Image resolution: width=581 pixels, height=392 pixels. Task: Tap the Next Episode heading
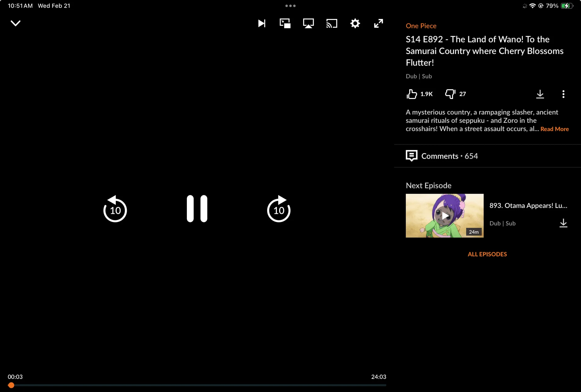coord(428,186)
